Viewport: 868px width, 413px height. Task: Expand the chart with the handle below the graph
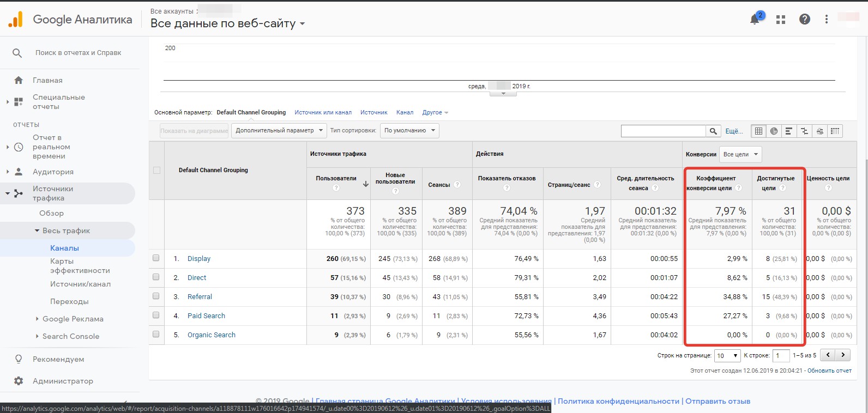503,94
